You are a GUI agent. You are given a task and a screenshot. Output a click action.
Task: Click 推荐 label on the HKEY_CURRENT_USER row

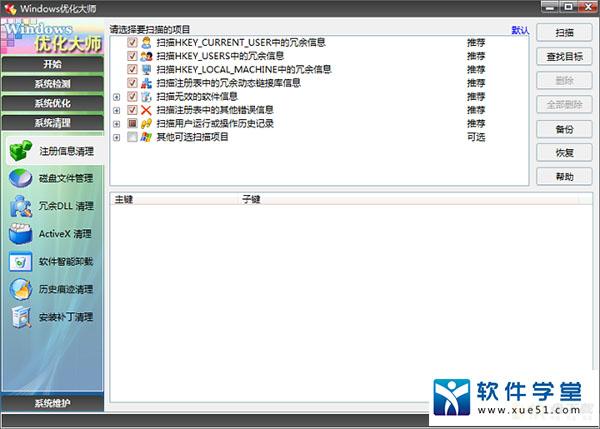point(476,42)
